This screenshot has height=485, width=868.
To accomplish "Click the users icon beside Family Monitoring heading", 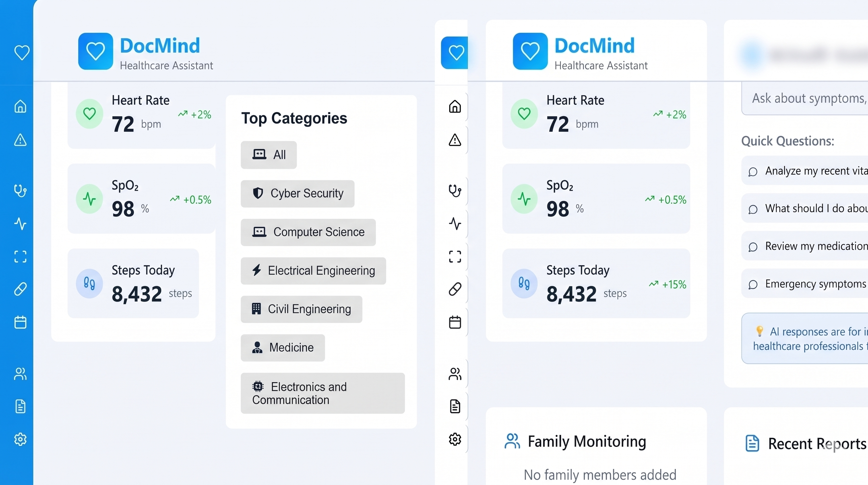I will (512, 441).
